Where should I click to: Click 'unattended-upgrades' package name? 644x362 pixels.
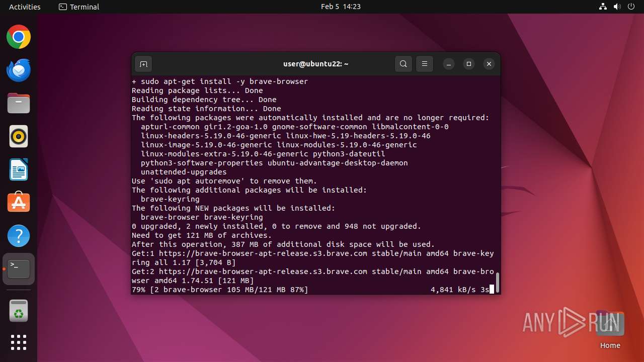coord(184,172)
